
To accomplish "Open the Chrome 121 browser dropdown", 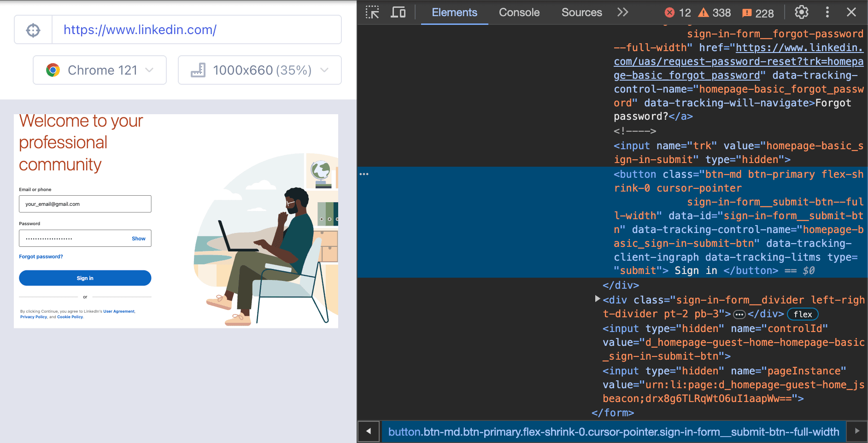I will pyautogui.click(x=100, y=70).
